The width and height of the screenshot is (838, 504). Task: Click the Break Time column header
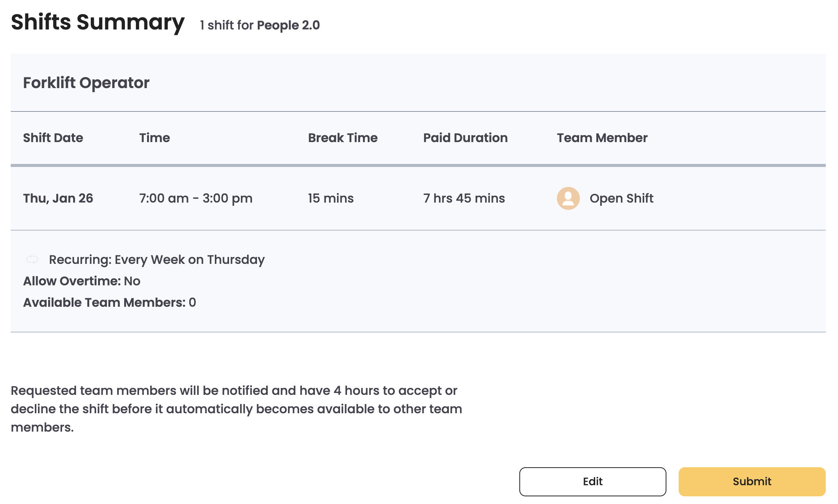click(x=343, y=138)
